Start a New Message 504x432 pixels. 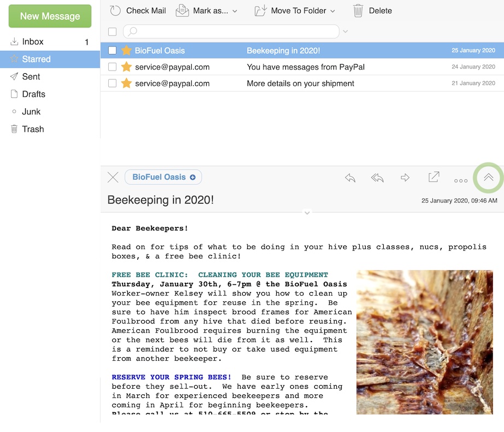click(50, 16)
